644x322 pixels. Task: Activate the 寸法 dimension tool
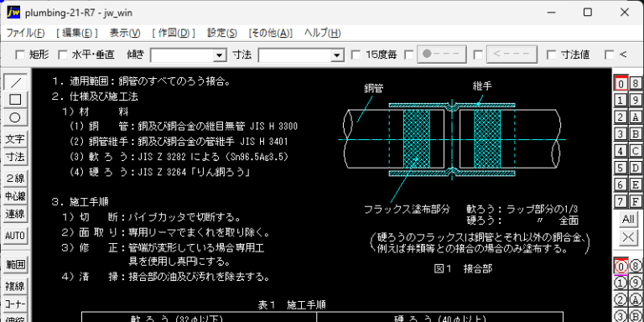click(15, 157)
